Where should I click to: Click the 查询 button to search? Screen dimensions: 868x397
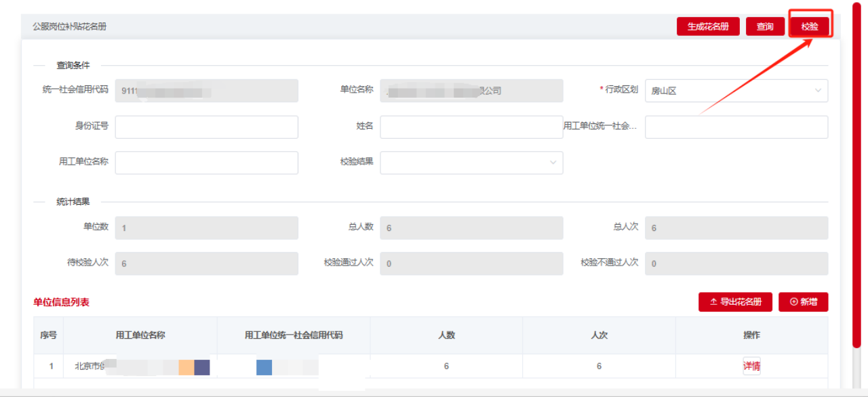765,26
